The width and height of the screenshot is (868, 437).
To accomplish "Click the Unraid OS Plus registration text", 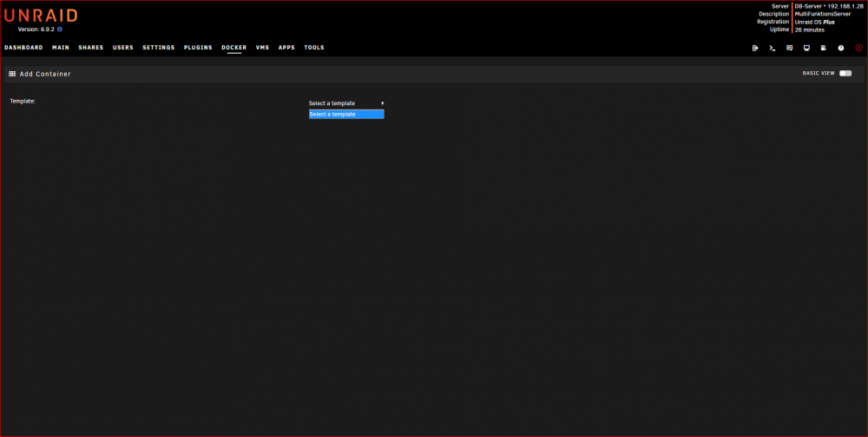I will (x=814, y=23).
